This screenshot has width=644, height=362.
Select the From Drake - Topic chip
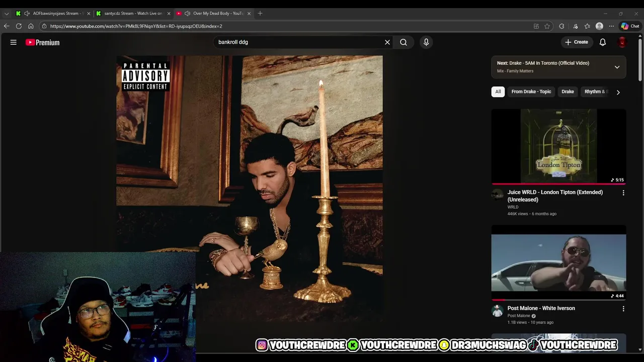coord(531,92)
